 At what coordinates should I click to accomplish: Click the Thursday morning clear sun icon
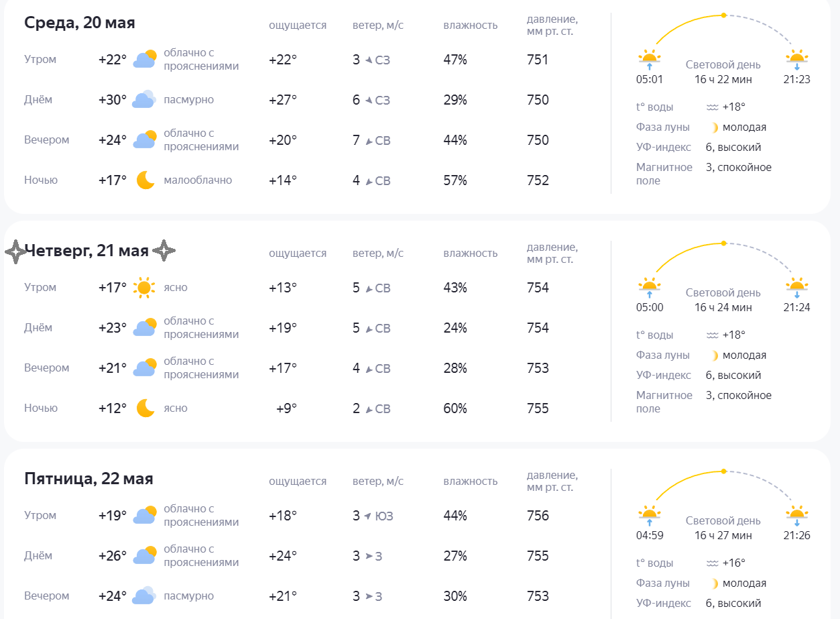(144, 288)
